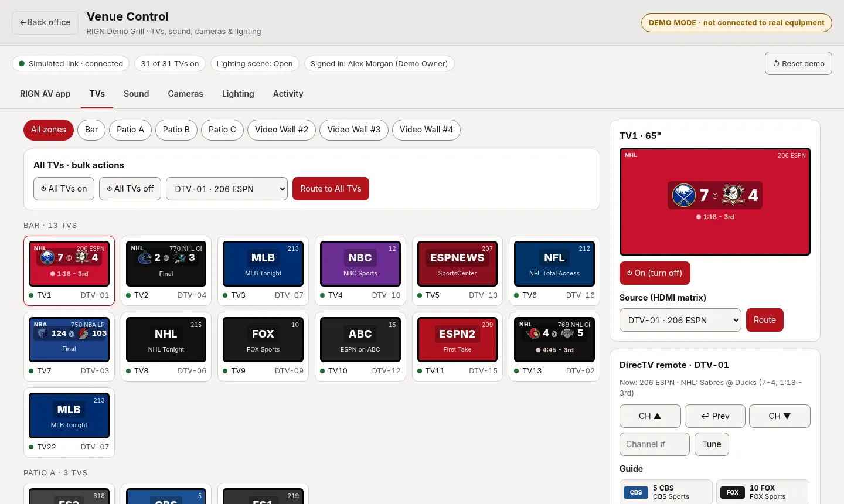Open the Lighting tab
Viewport: 844px width, 504px height.
tap(238, 94)
